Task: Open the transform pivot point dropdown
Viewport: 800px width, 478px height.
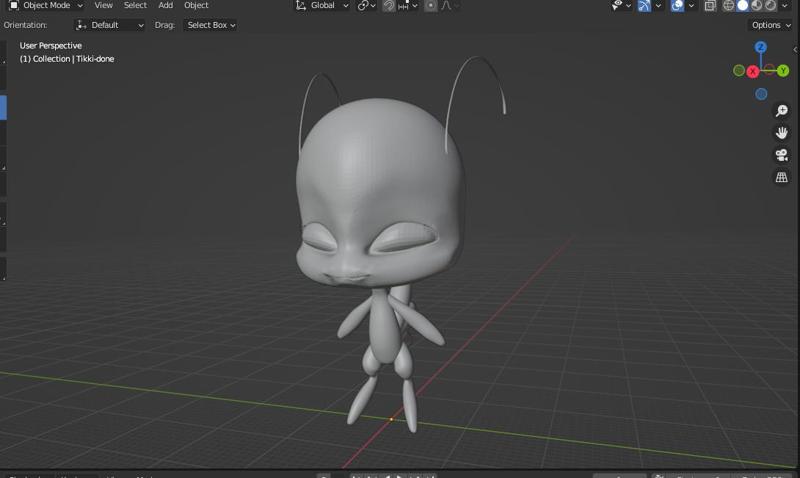Action: [366, 5]
